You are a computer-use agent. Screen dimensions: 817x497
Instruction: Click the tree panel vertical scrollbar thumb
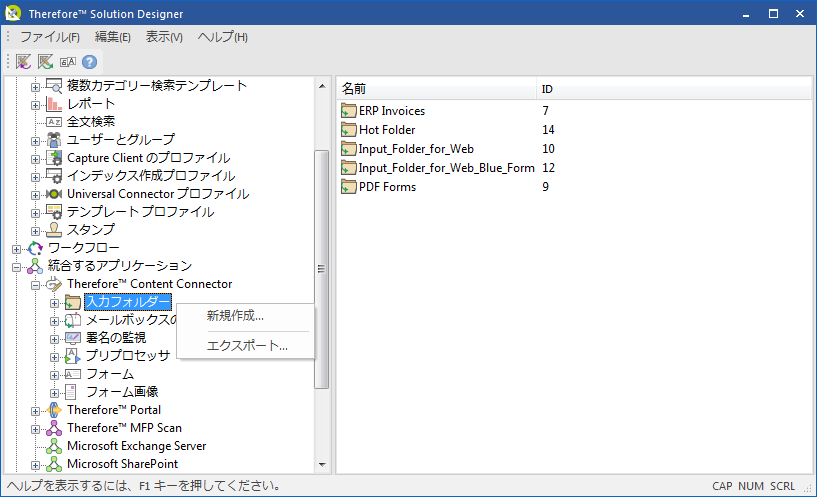click(x=322, y=269)
